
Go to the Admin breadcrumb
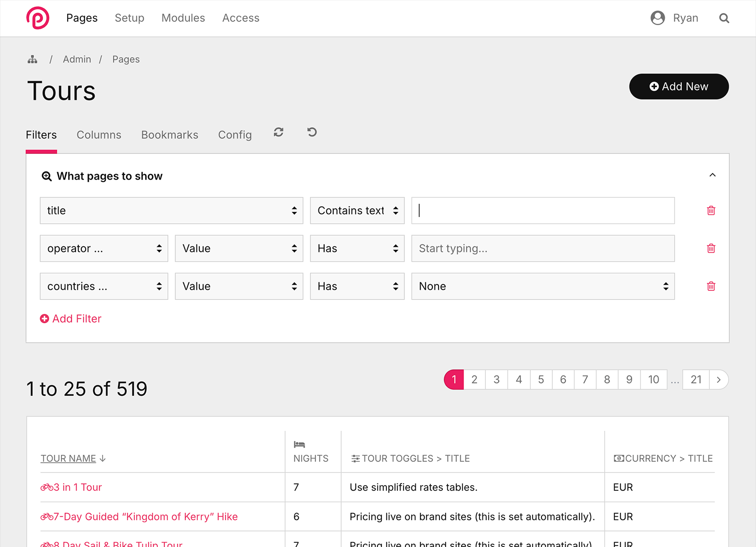[x=77, y=59]
